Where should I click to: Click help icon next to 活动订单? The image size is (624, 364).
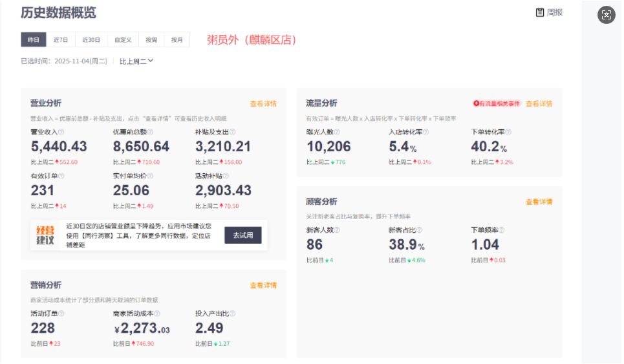(x=61, y=314)
